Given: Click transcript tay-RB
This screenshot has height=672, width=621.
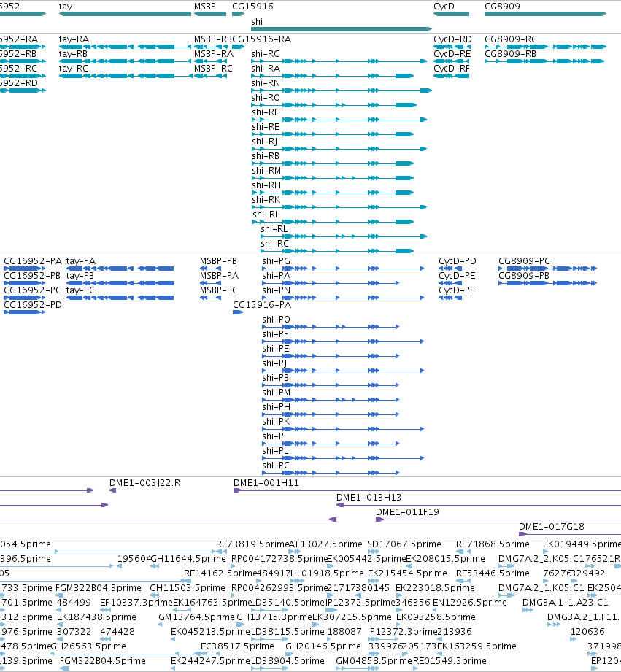Looking at the screenshot, I should 73,54.
